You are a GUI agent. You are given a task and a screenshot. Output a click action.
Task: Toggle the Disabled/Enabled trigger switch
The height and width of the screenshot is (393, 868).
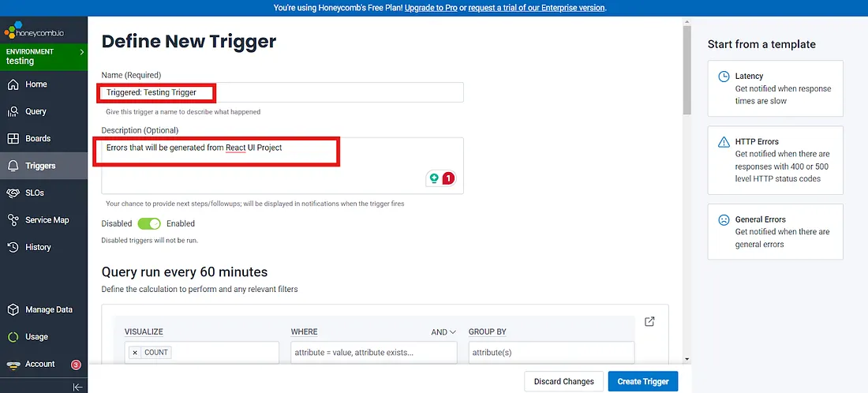pyautogui.click(x=149, y=223)
